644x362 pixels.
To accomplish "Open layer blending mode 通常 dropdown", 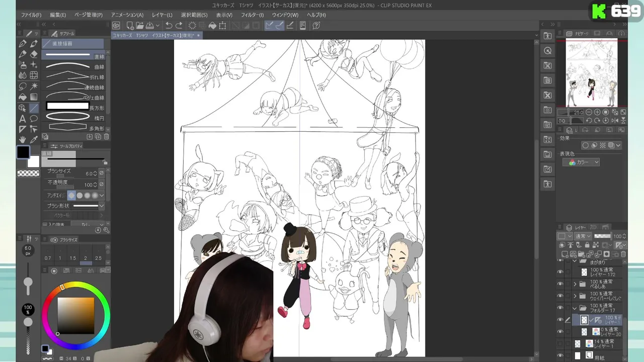I will 583,236.
